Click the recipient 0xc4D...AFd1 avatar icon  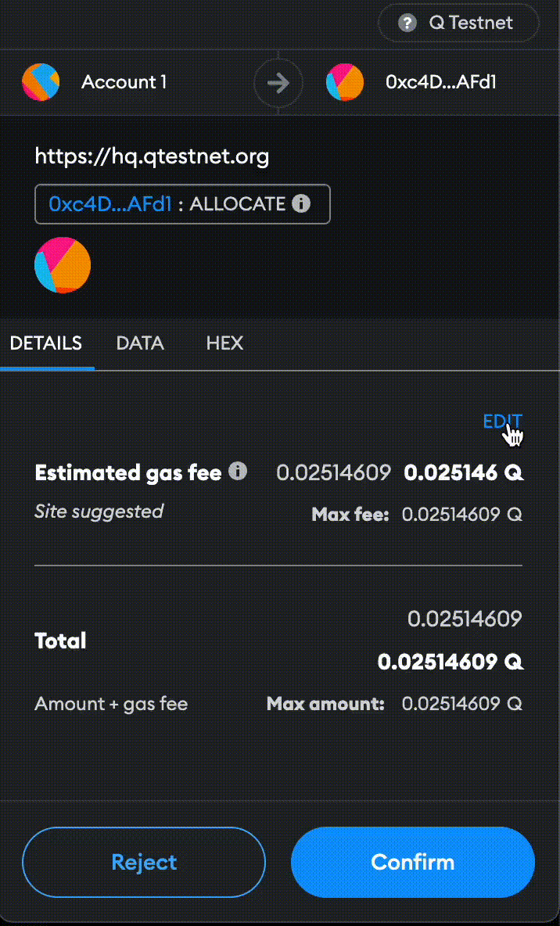tap(345, 81)
